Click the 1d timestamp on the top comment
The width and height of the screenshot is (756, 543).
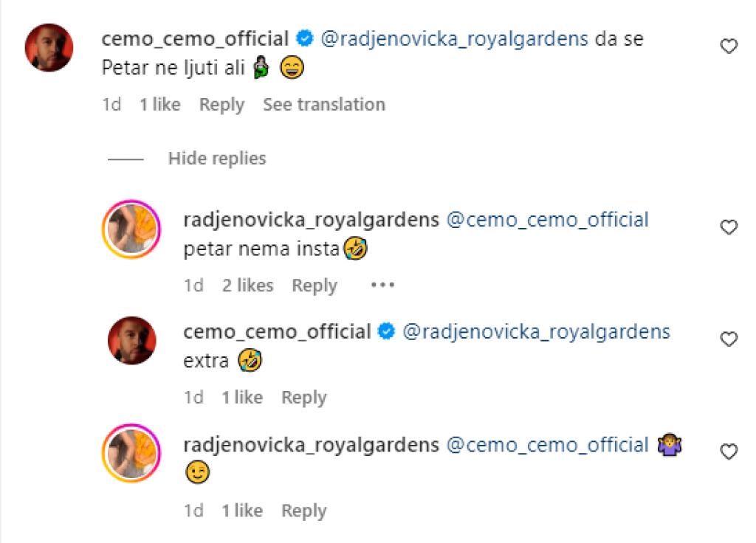111,104
